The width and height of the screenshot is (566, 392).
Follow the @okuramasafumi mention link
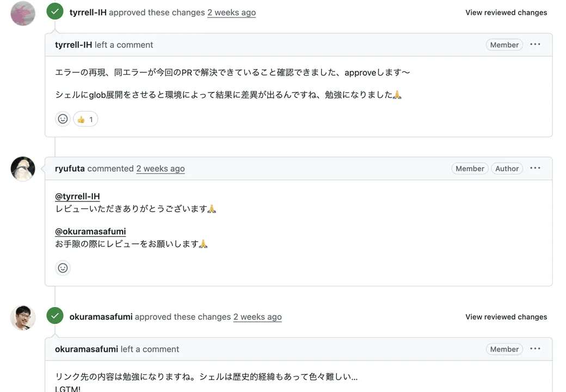point(90,231)
